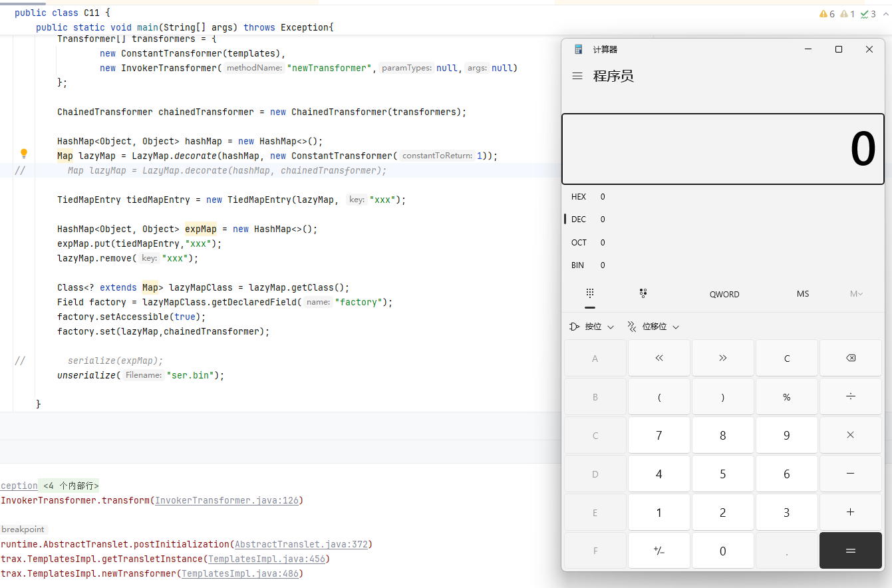This screenshot has width=892, height=588.
Task: Expand the folded '4 个内部行' stack frames
Action: tap(70, 486)
